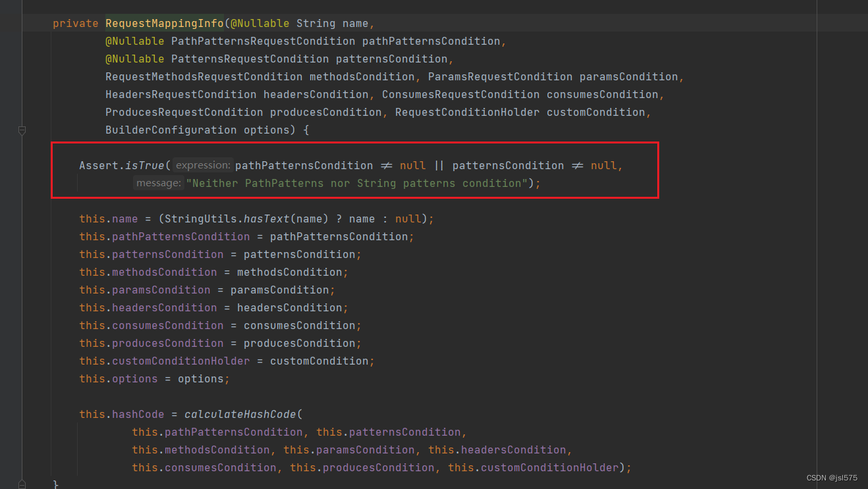The width and height of the screenshot is (868, 489).
Task: Click the PathPatternsRequestCondition parameter type
Action: pos(263,41)
